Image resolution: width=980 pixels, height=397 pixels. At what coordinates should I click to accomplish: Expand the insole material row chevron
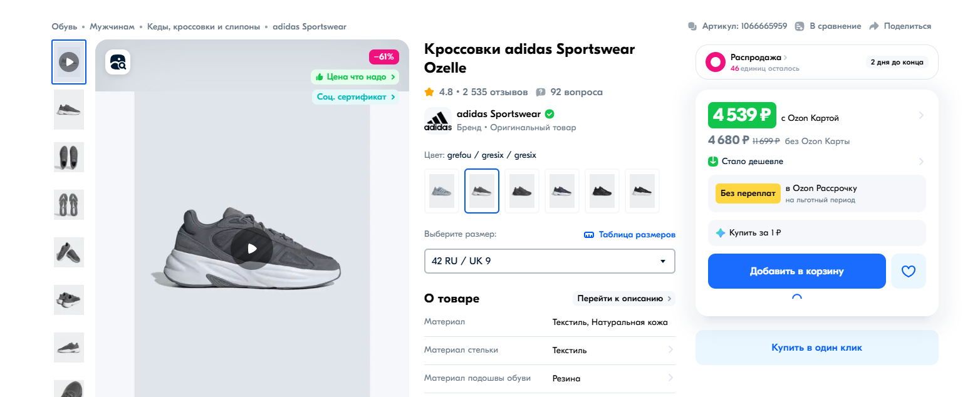click(670, 350)
